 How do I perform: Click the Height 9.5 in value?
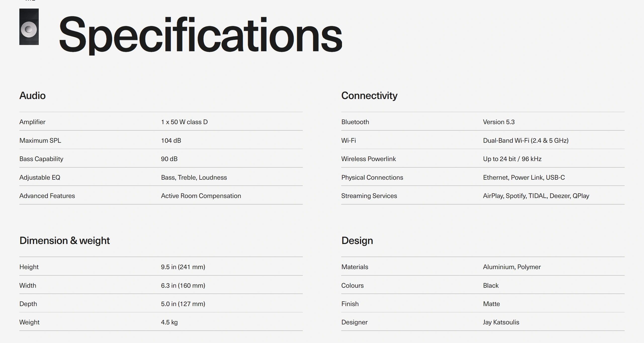[x=183, y=267]
